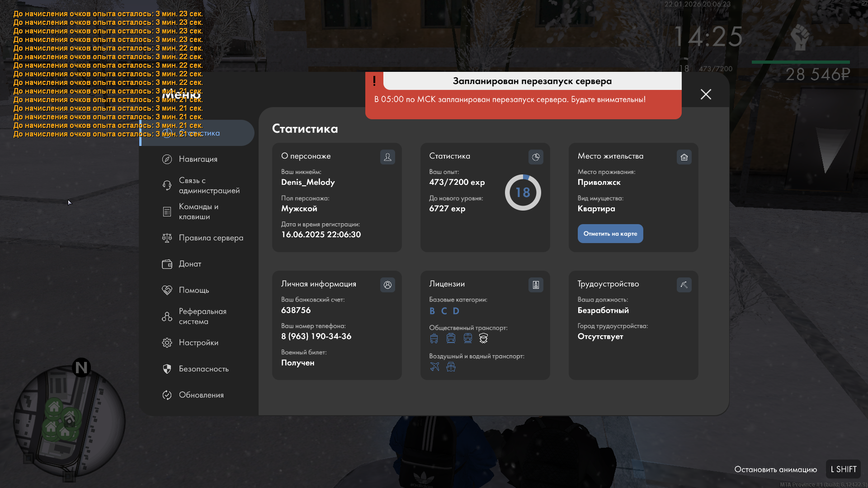Click the first bus license icon

coord(434,338)
